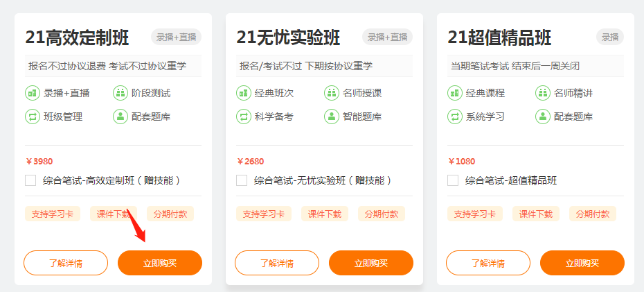This screenshot has width=644, height=292.
Task: Click the 录播+直播 badge on 21无忧实验班
Action: (x=387, y=37)
